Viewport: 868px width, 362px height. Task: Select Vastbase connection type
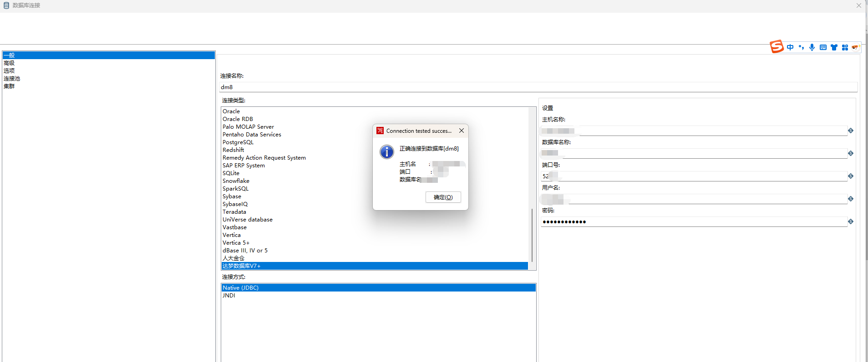(x=375, y=227)
